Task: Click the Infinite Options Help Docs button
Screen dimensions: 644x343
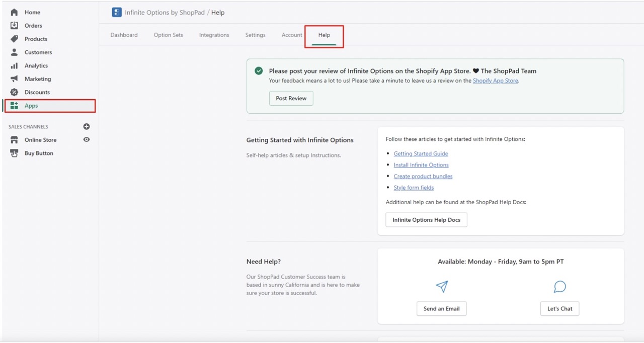Action: [427, 220]
